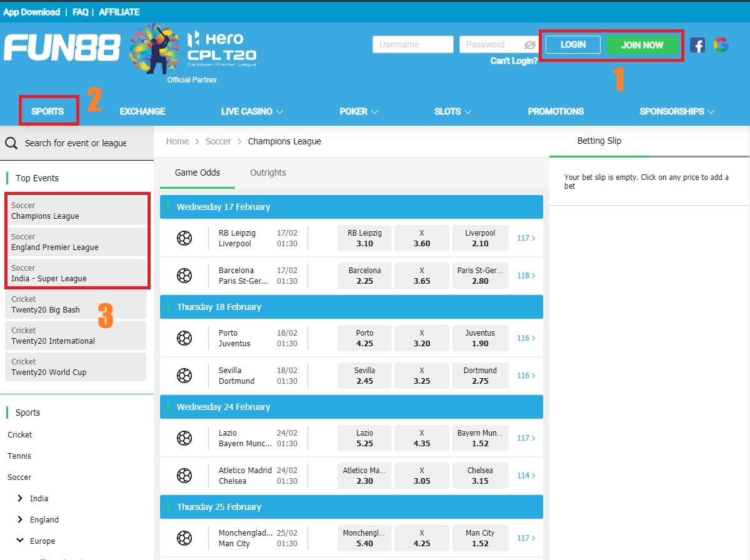Go to Soccer in the breadcrumb
750x560 pixels.
tap(218, 141)
